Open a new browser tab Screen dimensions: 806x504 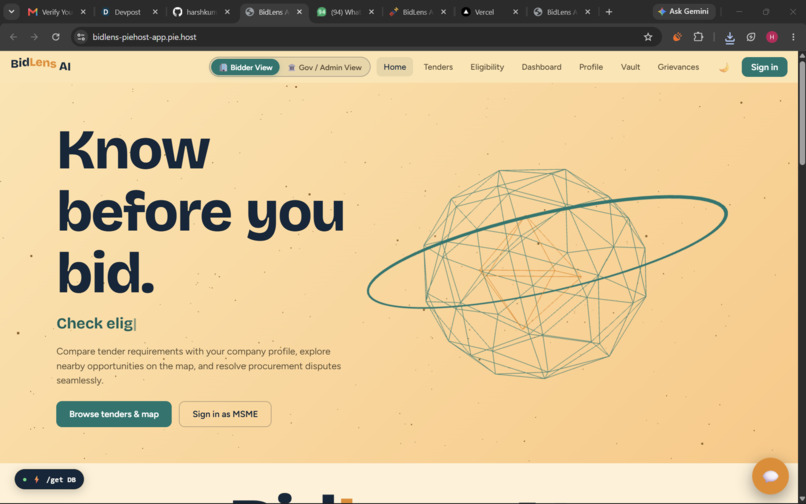(x=609, y=12)
